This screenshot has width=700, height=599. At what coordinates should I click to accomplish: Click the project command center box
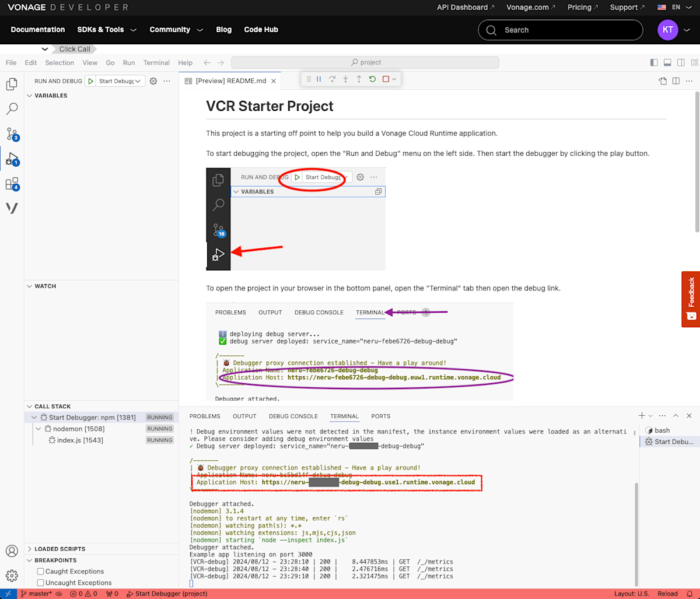click(365, 62)
